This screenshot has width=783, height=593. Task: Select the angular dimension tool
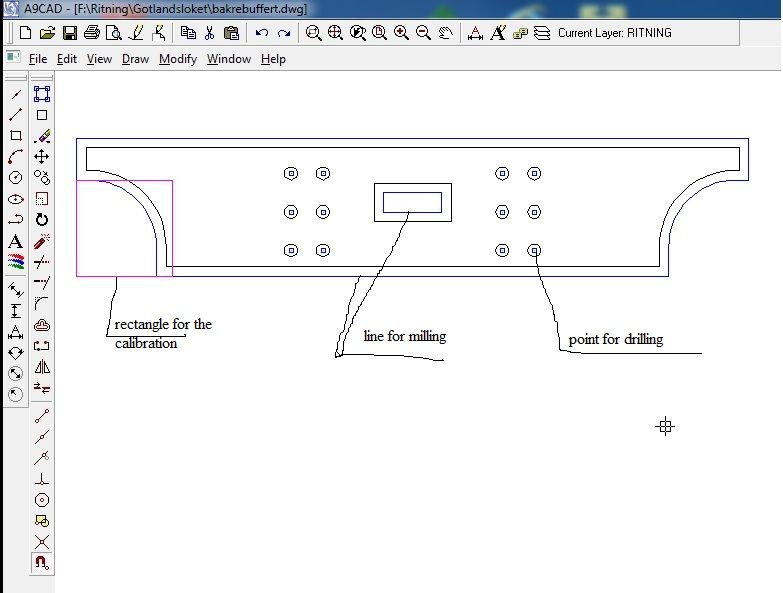16,353
